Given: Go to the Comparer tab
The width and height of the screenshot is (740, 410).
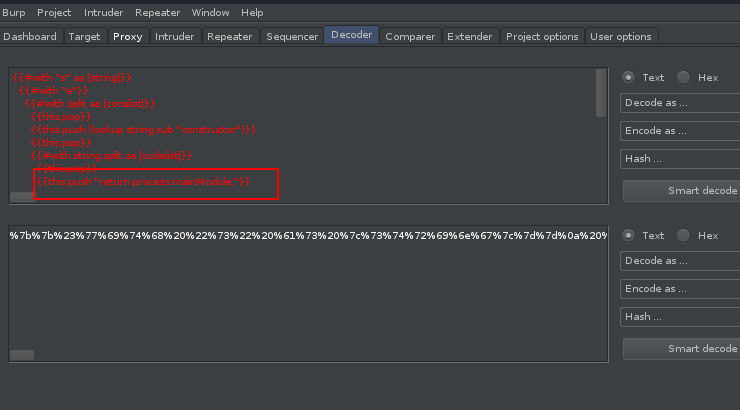Looking at the screenshot, I should click(x=410, y=37).
